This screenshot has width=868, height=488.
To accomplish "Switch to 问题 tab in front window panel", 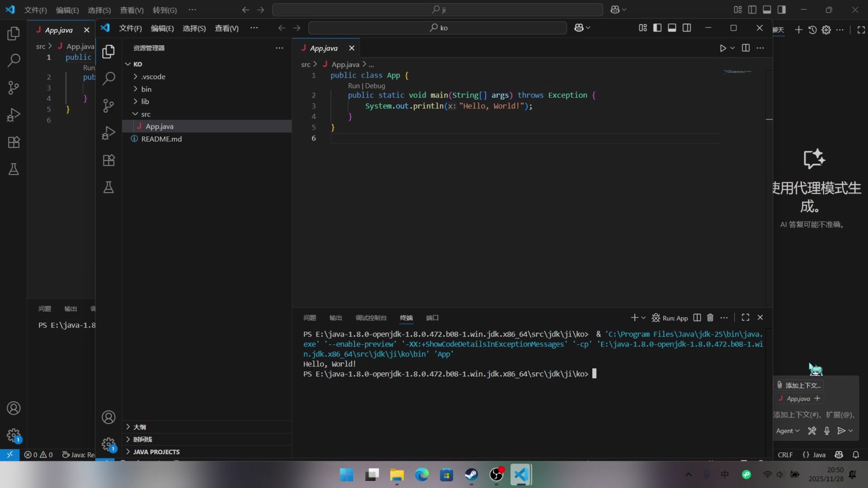I will point(310,318).
